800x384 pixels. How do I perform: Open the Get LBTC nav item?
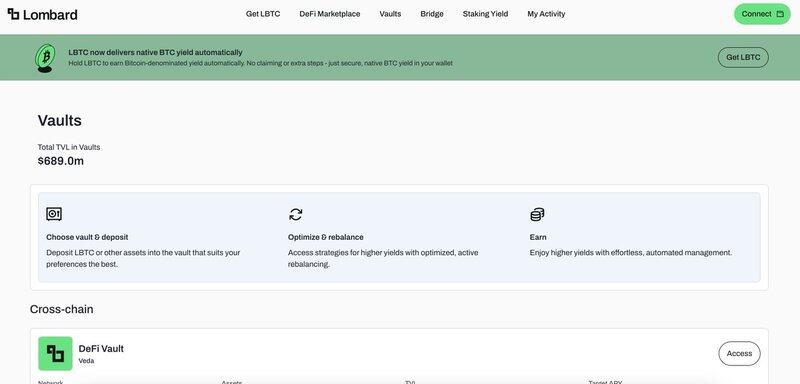263,14
